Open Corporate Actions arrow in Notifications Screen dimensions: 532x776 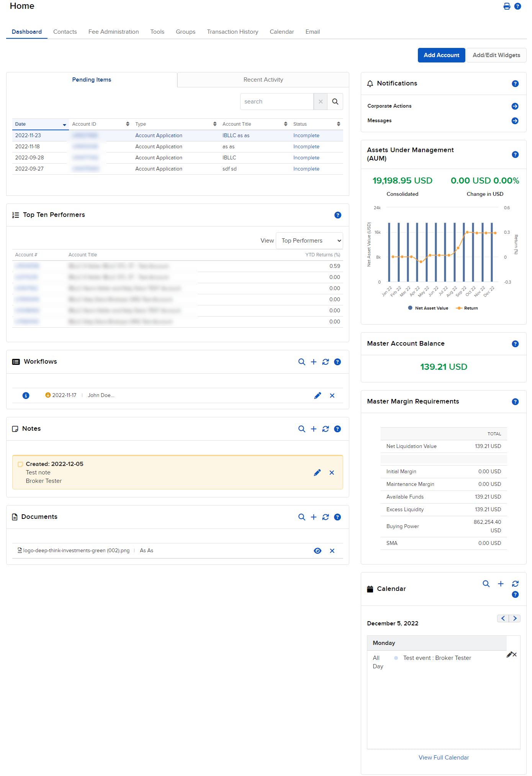point(515,106)
